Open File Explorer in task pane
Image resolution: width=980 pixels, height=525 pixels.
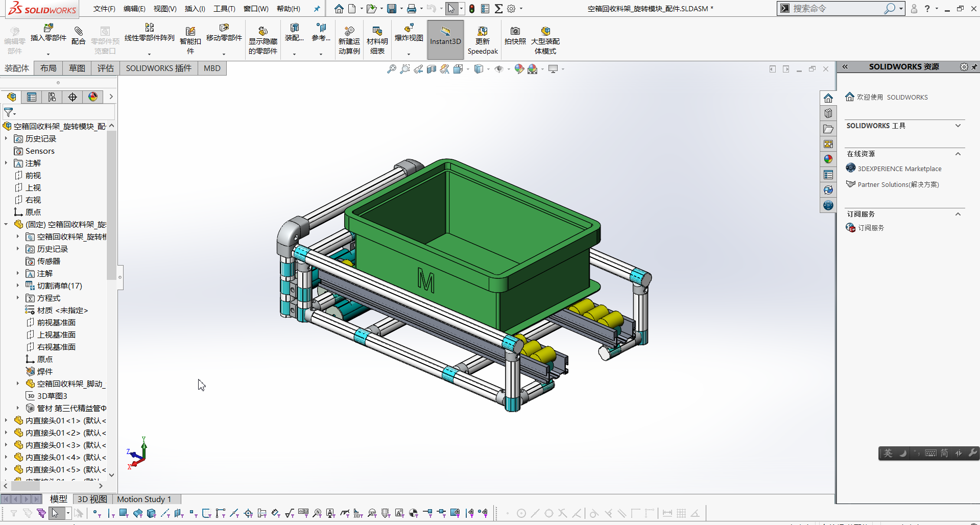pos(828,129)
